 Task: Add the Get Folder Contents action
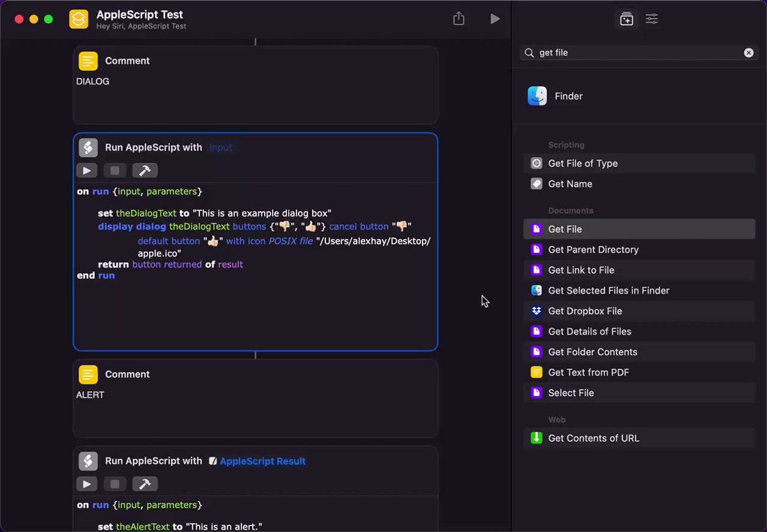[x=639, y=352]
